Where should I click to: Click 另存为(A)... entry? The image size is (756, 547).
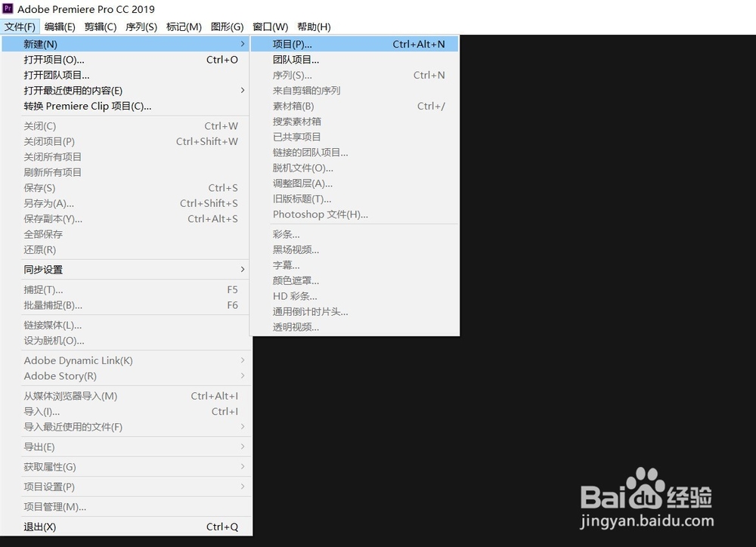tap(125, 203)
